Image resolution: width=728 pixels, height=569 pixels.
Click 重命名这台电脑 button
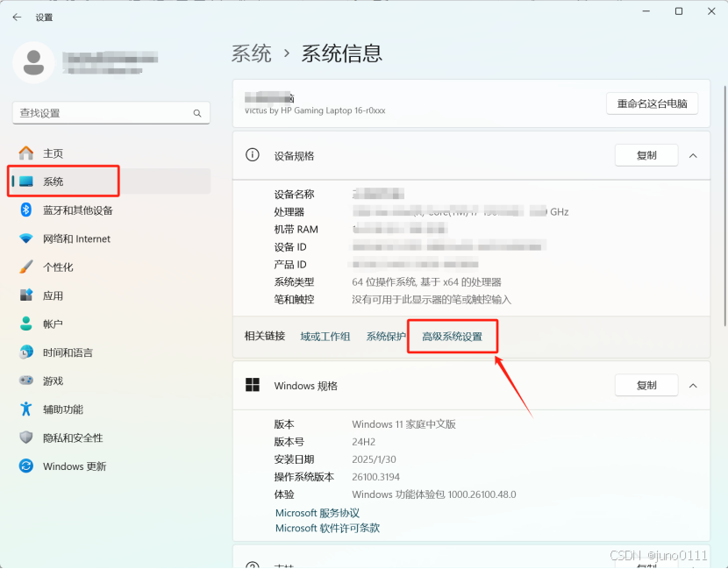point(652,103)
